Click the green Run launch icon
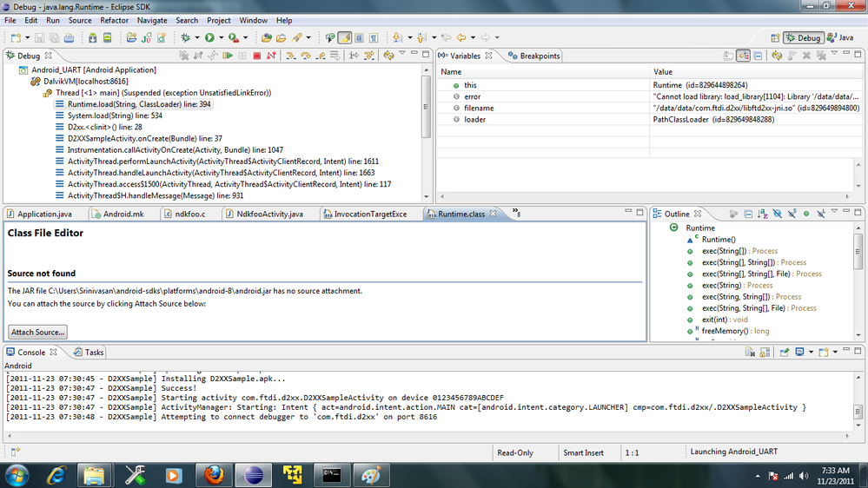The width and height of the screenshot is (868, 488). 209,37
